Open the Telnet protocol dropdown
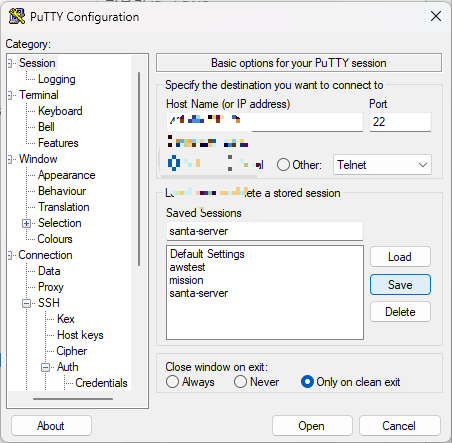This screenshot has height=443, width=452. coord(382,165)
